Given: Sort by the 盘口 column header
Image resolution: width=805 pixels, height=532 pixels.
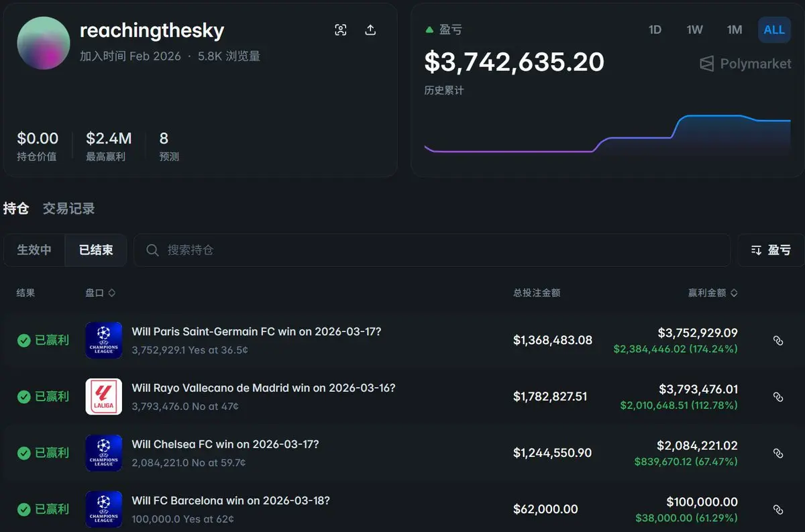Looking at the screenshot, I should pos(101,293).
